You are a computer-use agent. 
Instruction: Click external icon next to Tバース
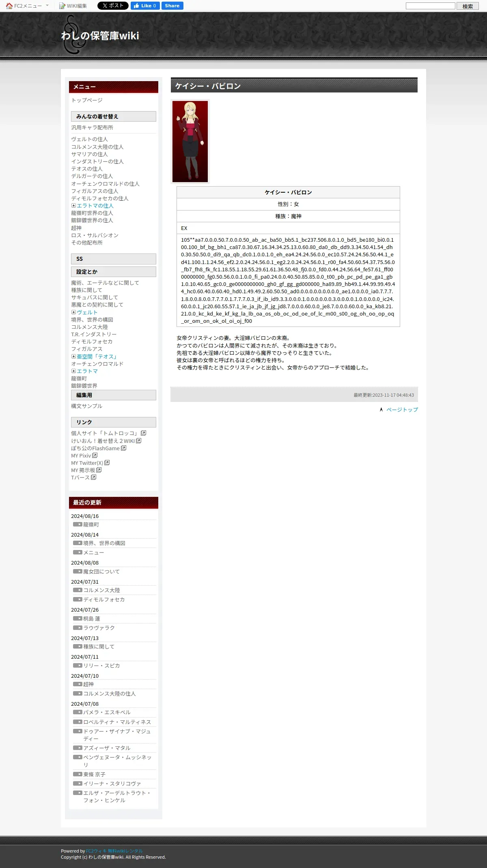point(93,477)
